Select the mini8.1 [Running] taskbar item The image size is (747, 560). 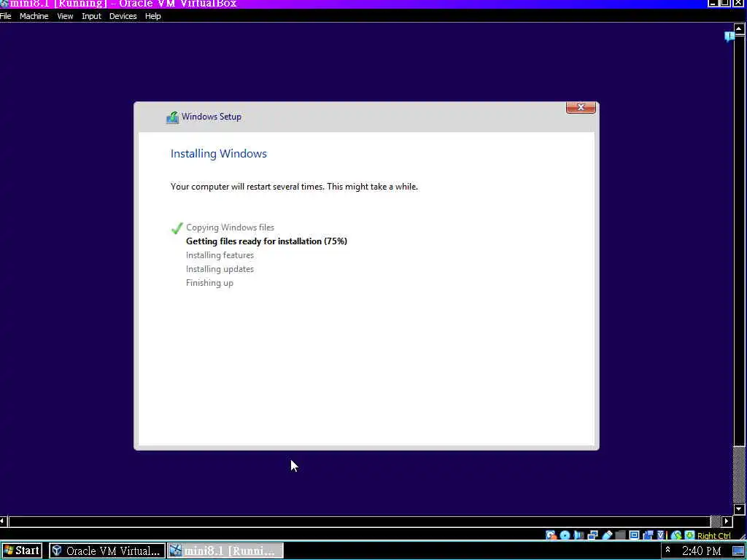(225, 551)
